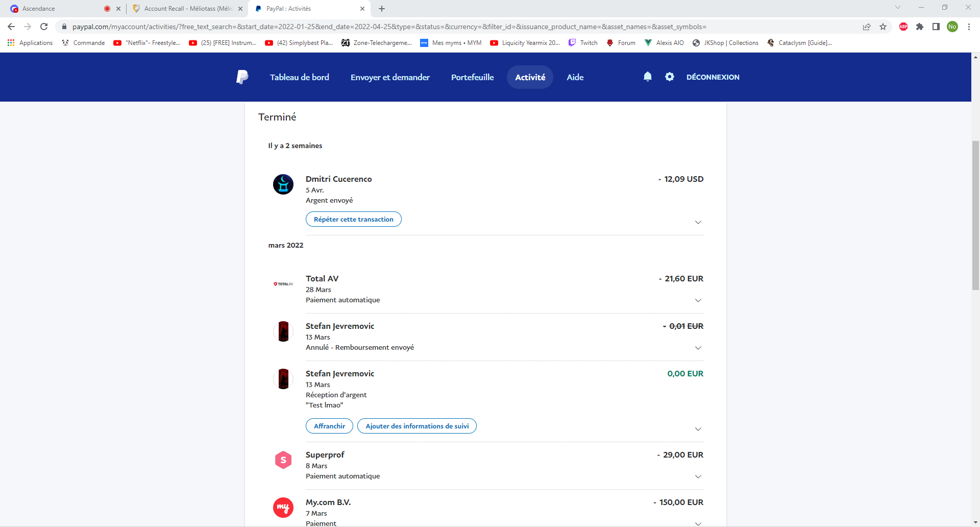The image size is (980, 527).
Task: Go forward in browser history
Action: coord(28,27)
